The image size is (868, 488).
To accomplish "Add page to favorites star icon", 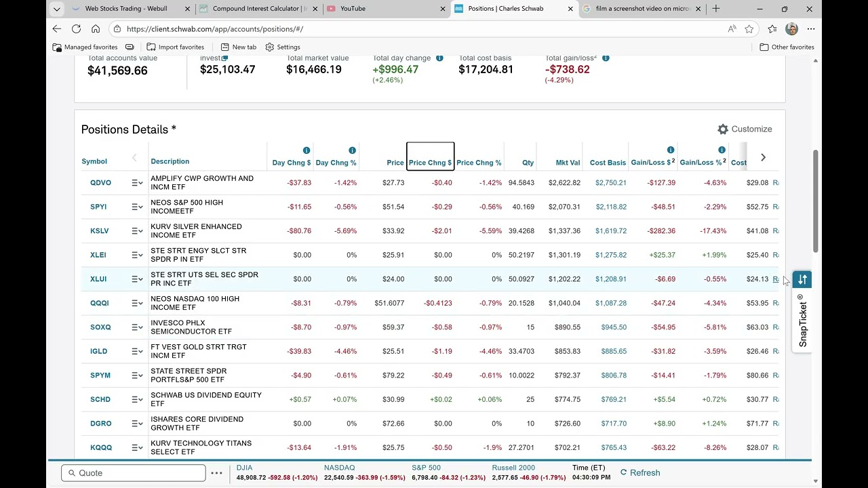I will point(749,29).
